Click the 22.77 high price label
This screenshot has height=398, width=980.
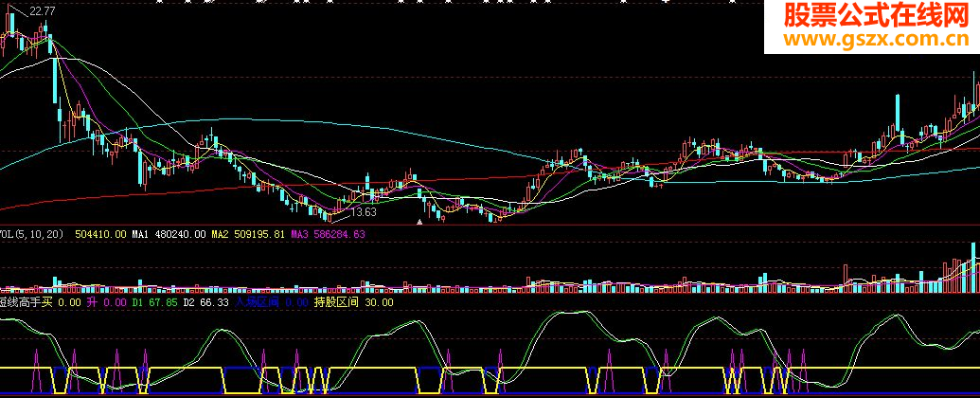tap(43, 11)
